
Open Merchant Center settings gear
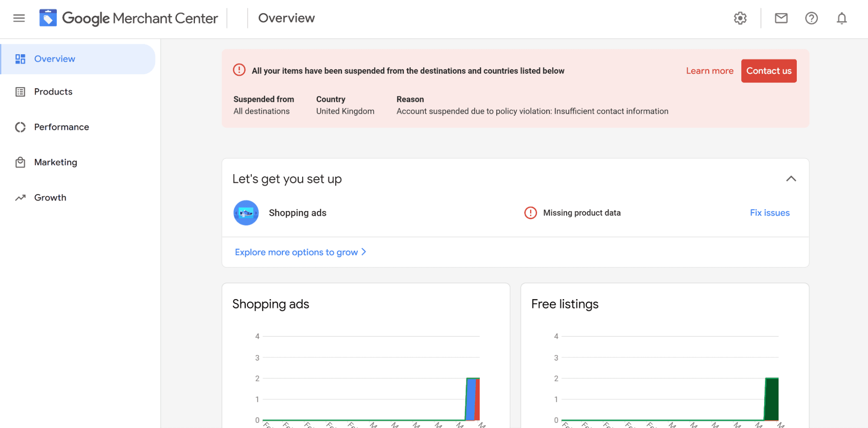740,18
